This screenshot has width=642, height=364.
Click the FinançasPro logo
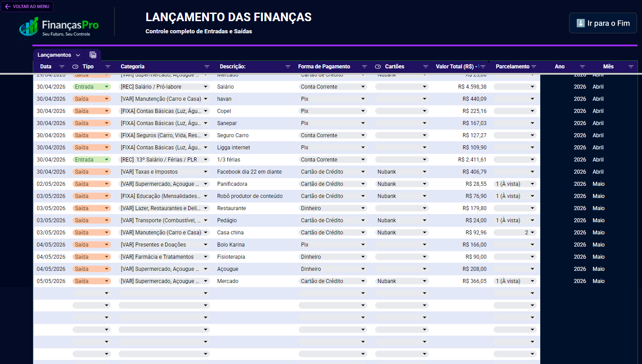(59, 27)
